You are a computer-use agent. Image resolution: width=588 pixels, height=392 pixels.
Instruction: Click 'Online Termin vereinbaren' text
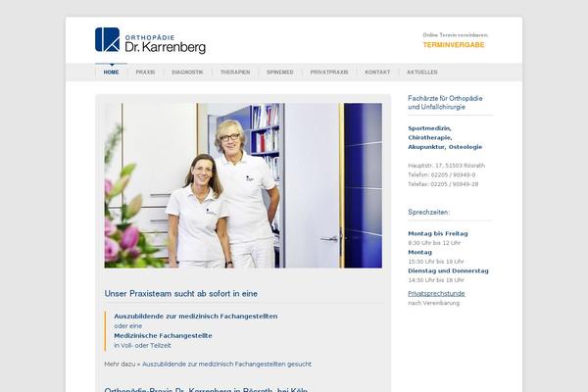456,35
